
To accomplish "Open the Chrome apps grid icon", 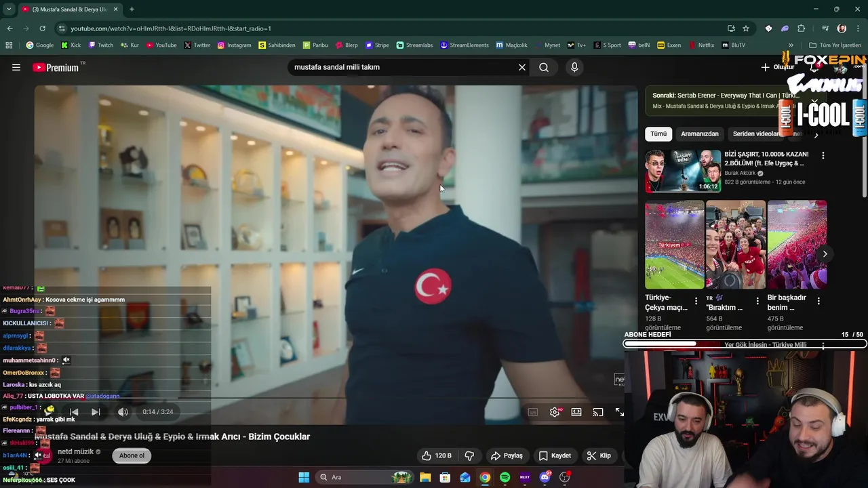I will pos(9,45).
